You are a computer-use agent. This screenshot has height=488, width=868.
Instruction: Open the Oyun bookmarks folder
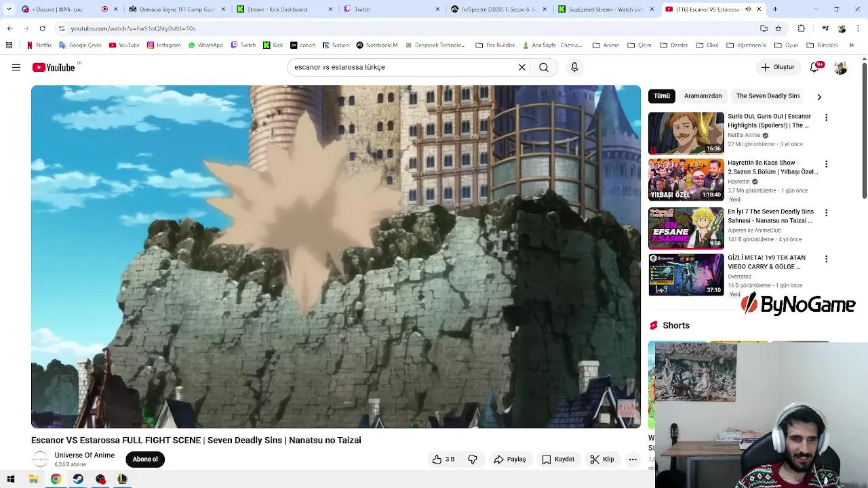pyautogui.click(x=785, y=45)
